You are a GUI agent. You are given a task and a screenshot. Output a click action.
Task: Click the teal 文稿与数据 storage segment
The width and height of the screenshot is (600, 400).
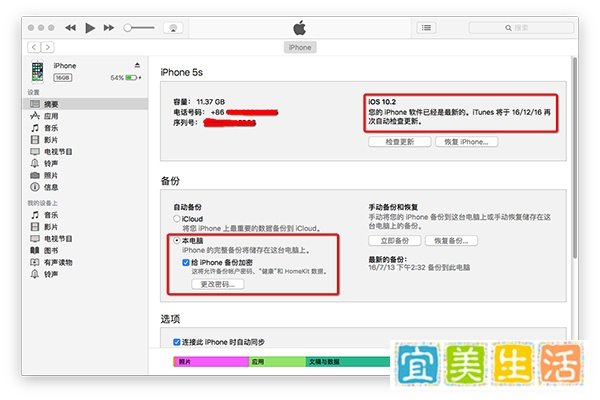[x=348, y=361]
